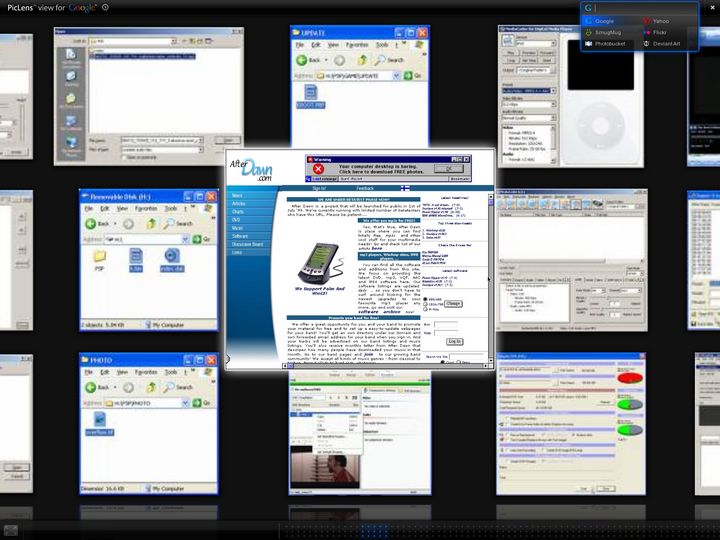Open the MediaCoder window thumbnail
This screenshot has width=720, height=540.
(x=572, y=260)
